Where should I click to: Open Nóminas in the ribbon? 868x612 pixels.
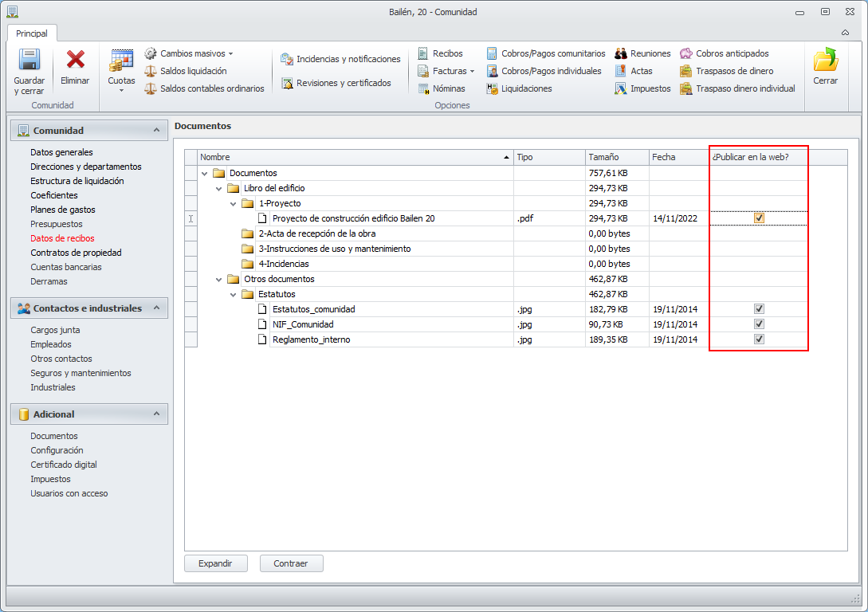click(442, 88)
